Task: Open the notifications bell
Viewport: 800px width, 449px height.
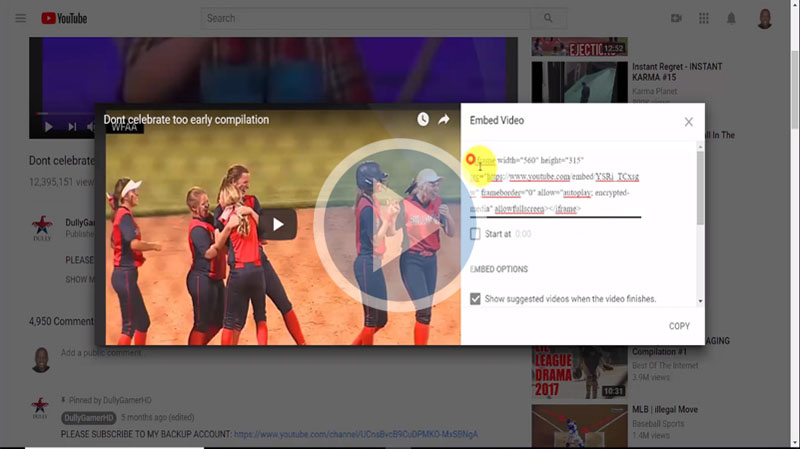Action: [x=731, y=18]
